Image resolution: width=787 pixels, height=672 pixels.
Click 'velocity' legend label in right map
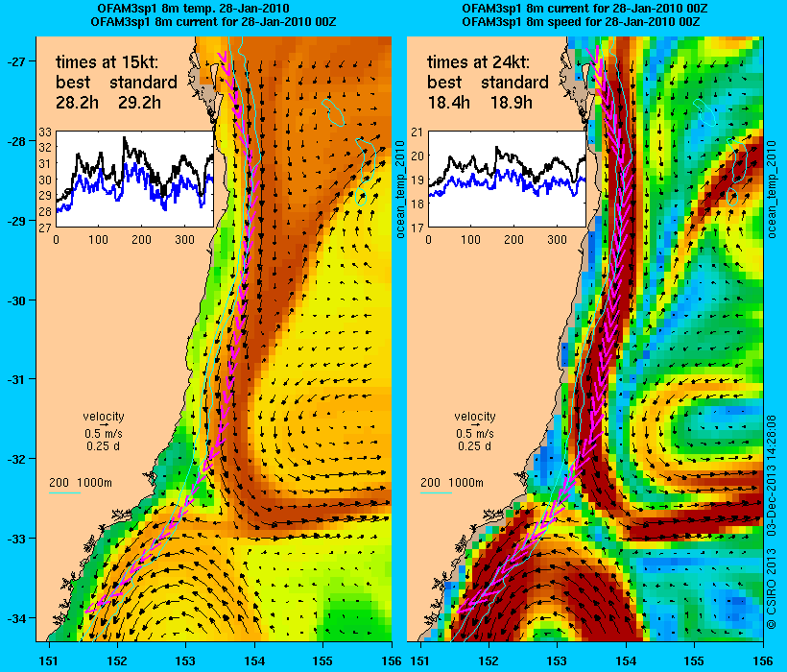click(475, 416)
